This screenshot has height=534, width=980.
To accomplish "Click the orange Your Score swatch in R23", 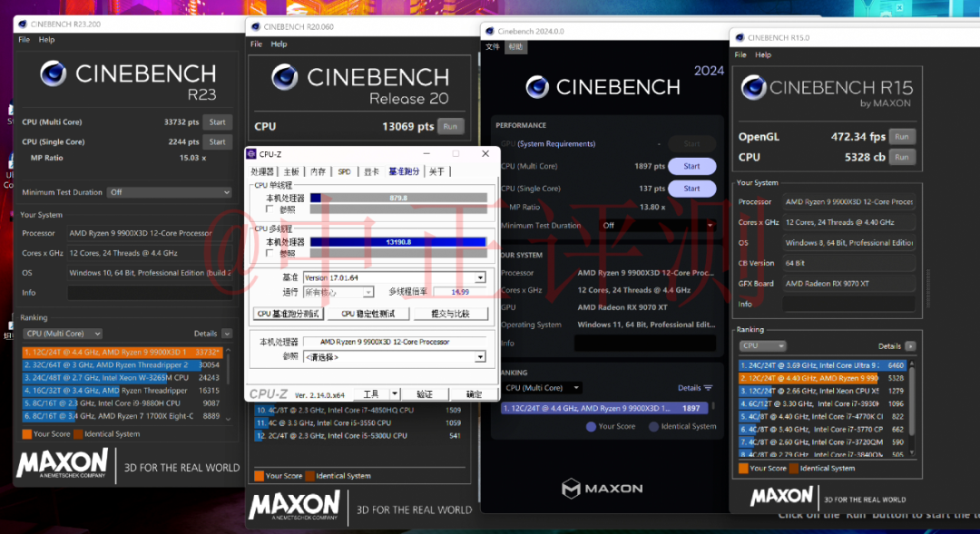I will [27, 434].
